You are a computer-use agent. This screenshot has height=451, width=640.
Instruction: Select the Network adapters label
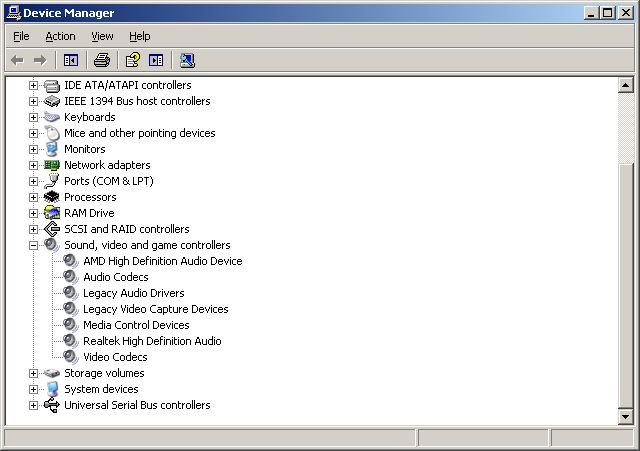coord(107,165)
